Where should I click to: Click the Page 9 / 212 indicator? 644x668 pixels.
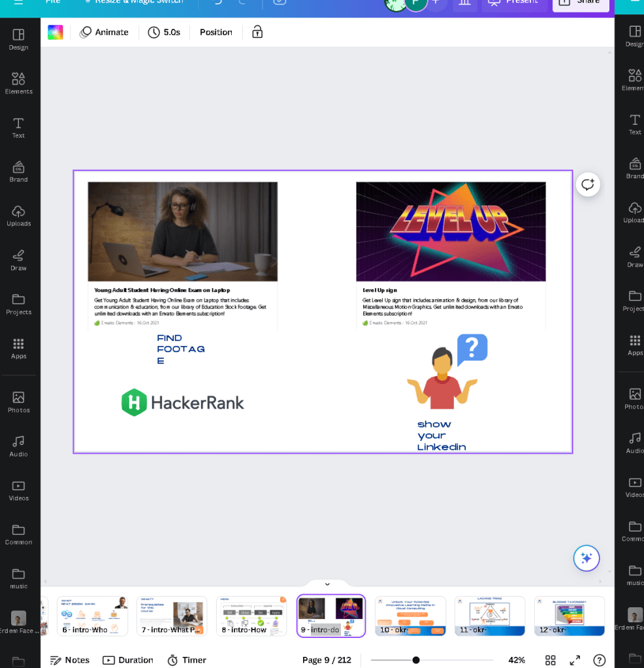[x=327, y=660]
